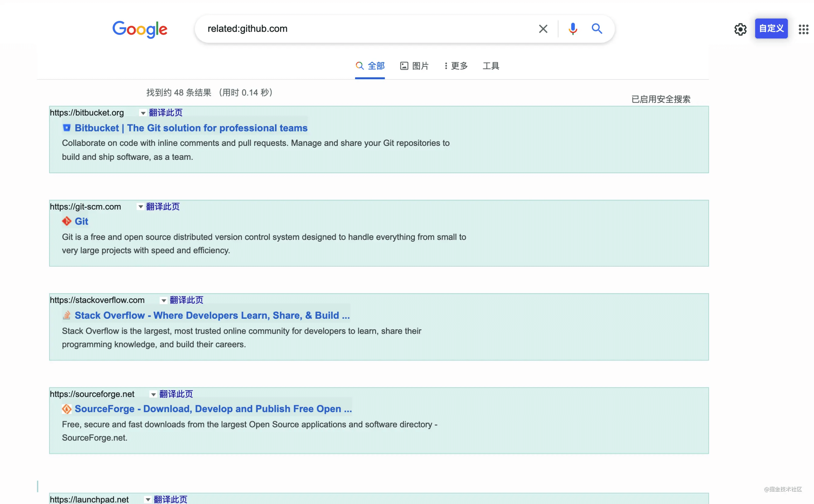Expand dropdown arrow next to git-scm.com

(x=141, y=207)
